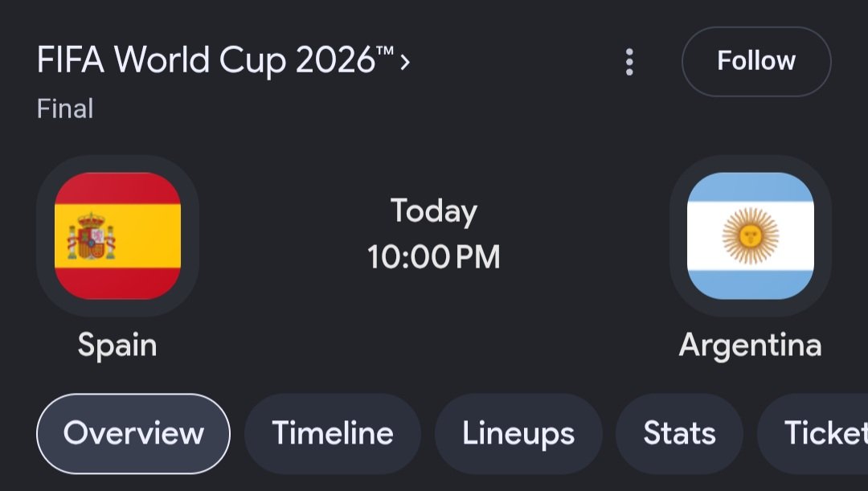Follow this match with the Follow button

coord(756,61)
